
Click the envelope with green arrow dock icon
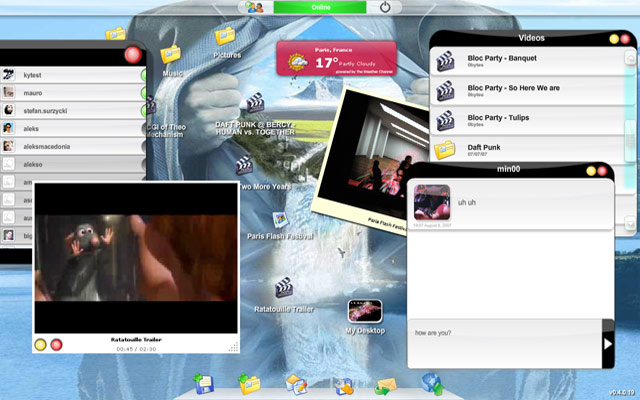386,386
